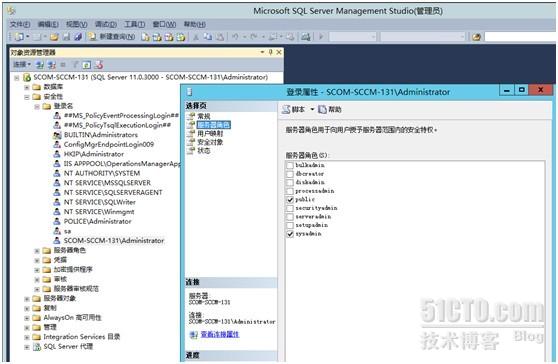Click the Filter icon in Object Explorer
This screenshot has height=364, width=558.
coord(75,65)
